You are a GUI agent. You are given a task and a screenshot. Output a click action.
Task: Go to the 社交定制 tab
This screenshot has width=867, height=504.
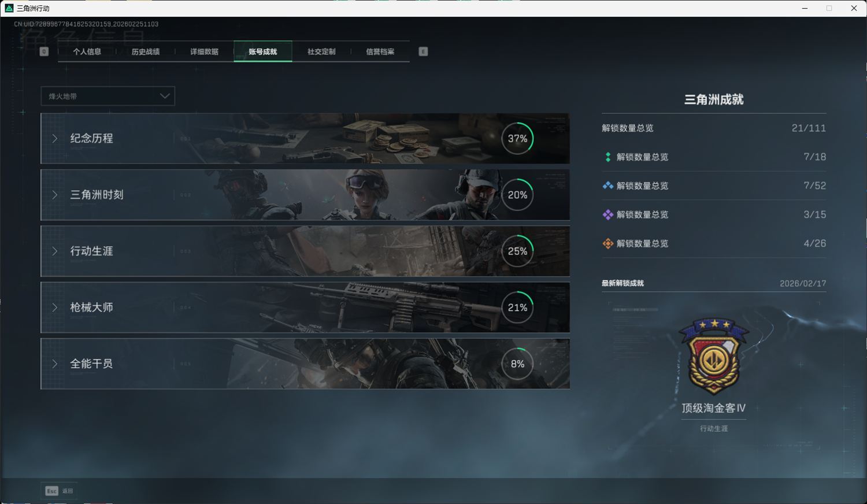(321, 51)
